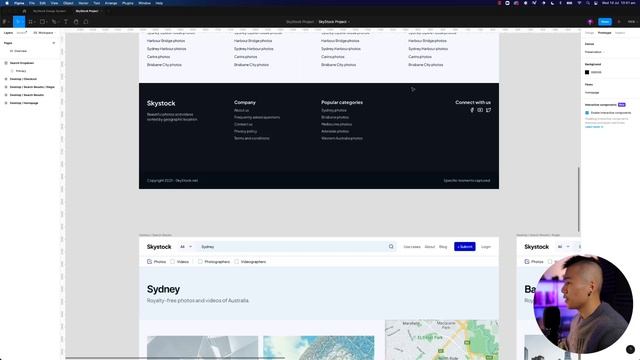The width and height of the screenshot is (640, 360).
Task: Click the Submit button in Skystock header
Action: tap(464, 247)
